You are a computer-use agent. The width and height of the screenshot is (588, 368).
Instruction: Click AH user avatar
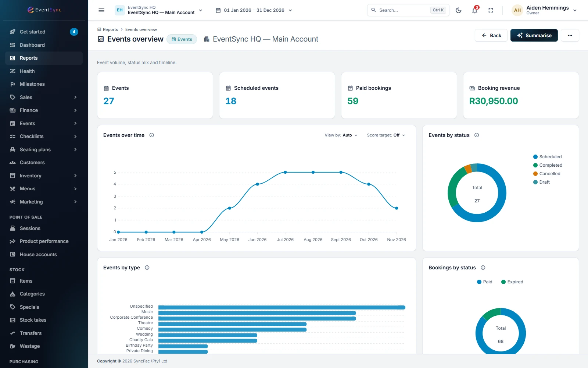click(x=517, y=10)
